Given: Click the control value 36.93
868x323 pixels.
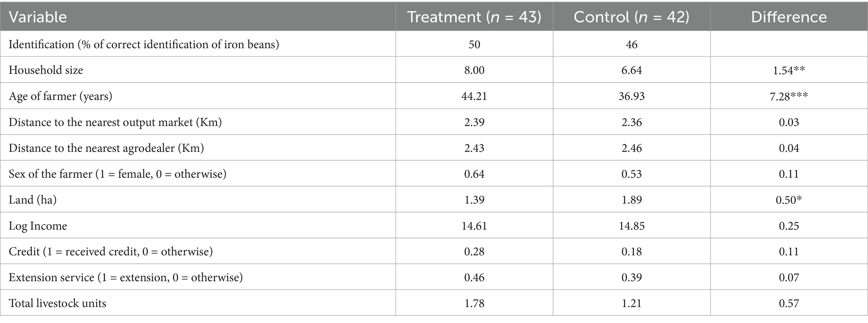Looking at the screenshot, I should tap(631, 96).
